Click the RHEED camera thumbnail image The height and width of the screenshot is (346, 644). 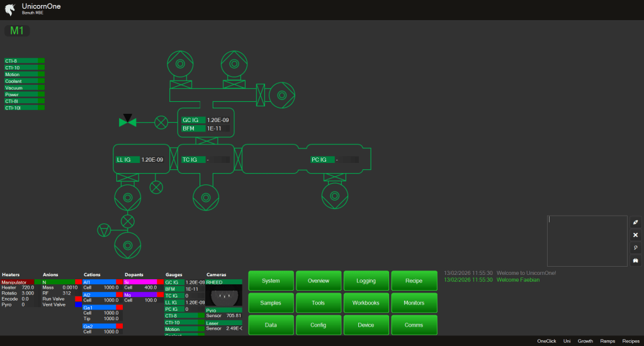223,296
